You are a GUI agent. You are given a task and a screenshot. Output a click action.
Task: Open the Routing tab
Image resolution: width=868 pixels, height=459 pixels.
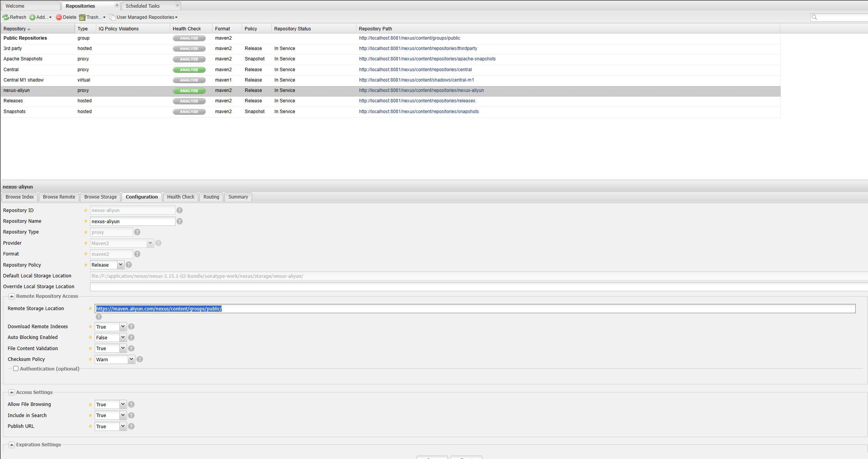(x=211, y=197)
